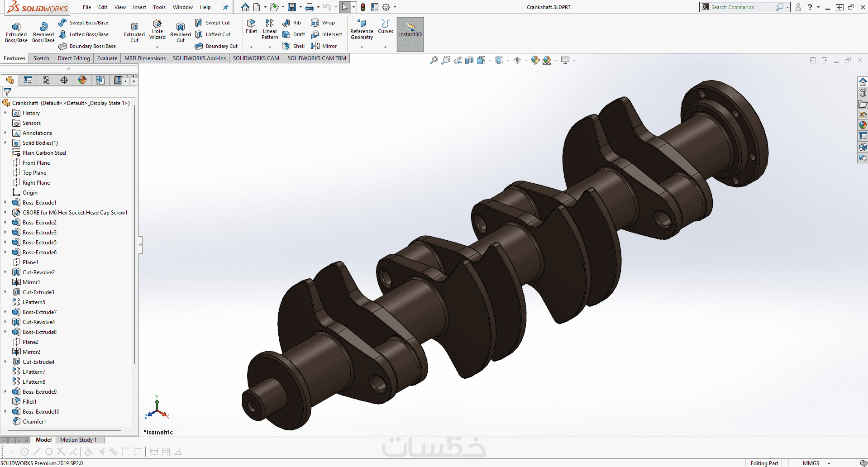This screenshot has width=868, height=467.
Task: Select the Chamfer1 feature
Action: click(x=29, y=422)
